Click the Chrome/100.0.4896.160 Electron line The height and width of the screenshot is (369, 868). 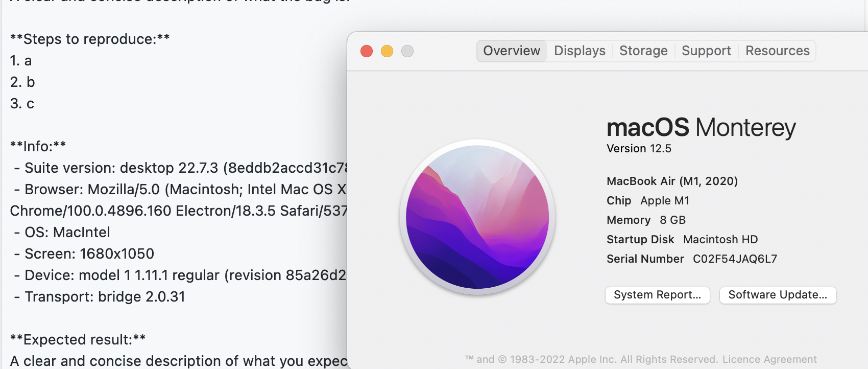coord(179,211)
